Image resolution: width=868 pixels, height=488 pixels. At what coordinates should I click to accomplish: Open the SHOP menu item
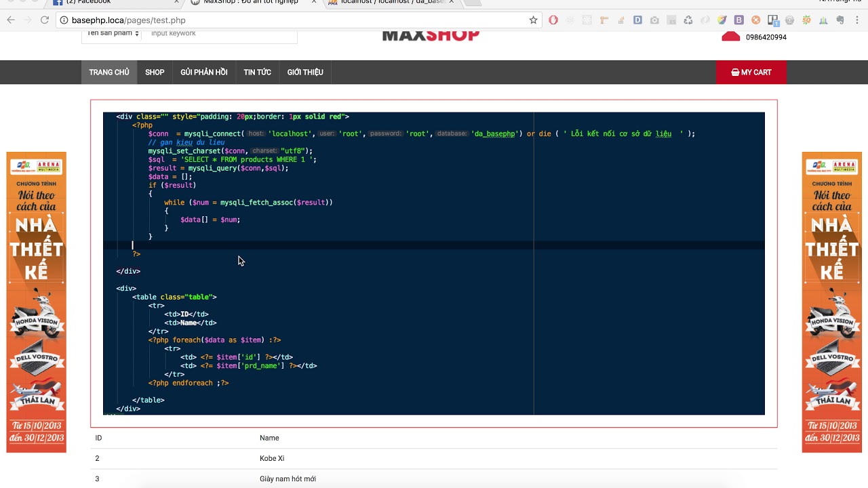tap(155, 73)
